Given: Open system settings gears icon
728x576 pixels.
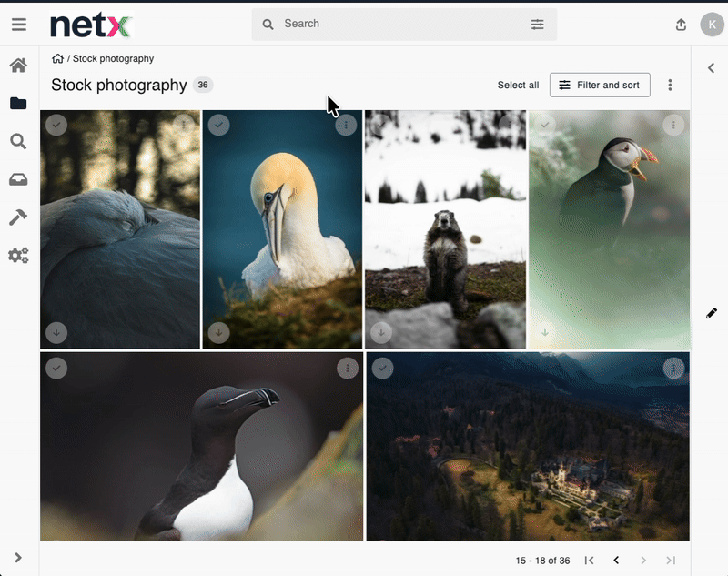Looking at the screenshot, I should (x=18, y=256).
